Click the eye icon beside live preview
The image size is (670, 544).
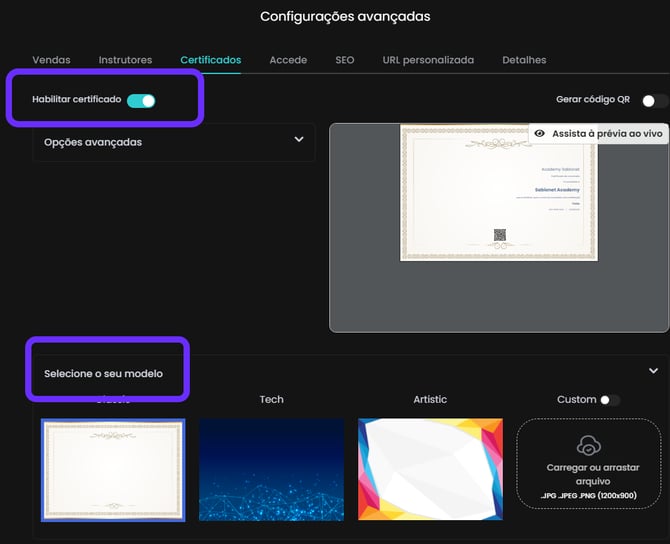(x=540, y=133)
